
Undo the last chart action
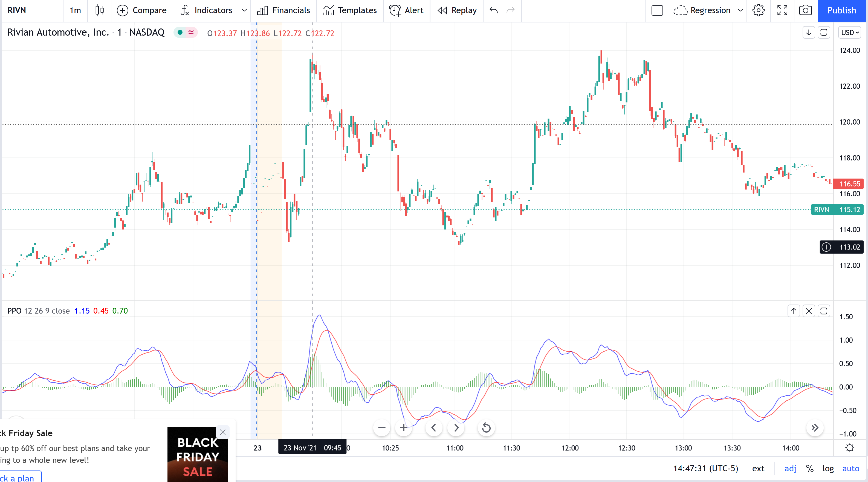click(x=494, y=10)
